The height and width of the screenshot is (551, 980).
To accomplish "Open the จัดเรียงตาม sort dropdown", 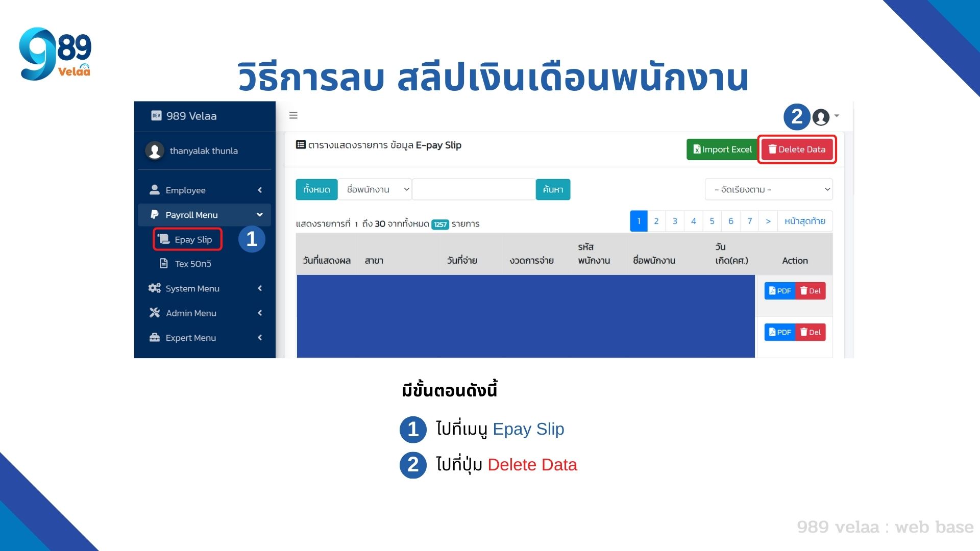I will point(766,189).
